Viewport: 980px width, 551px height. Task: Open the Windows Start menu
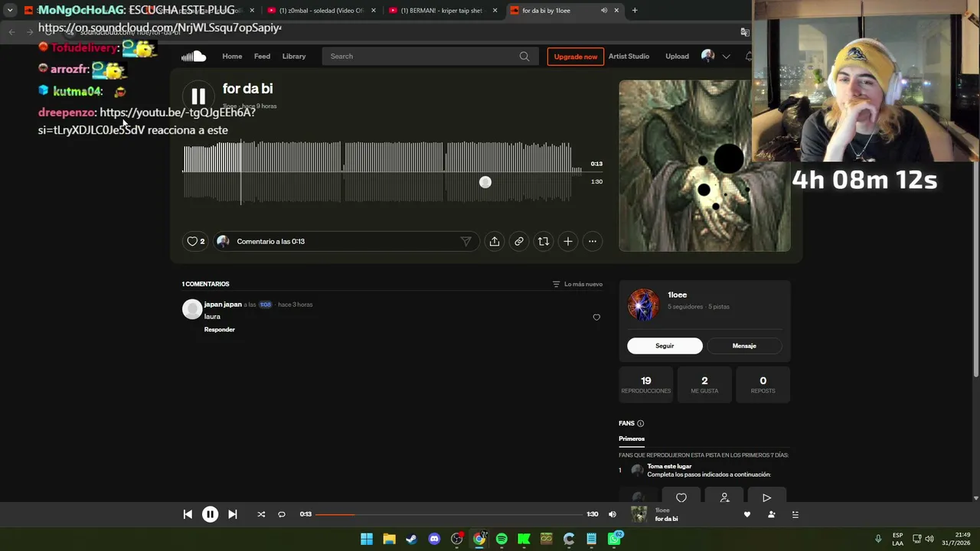coord(367,539)
